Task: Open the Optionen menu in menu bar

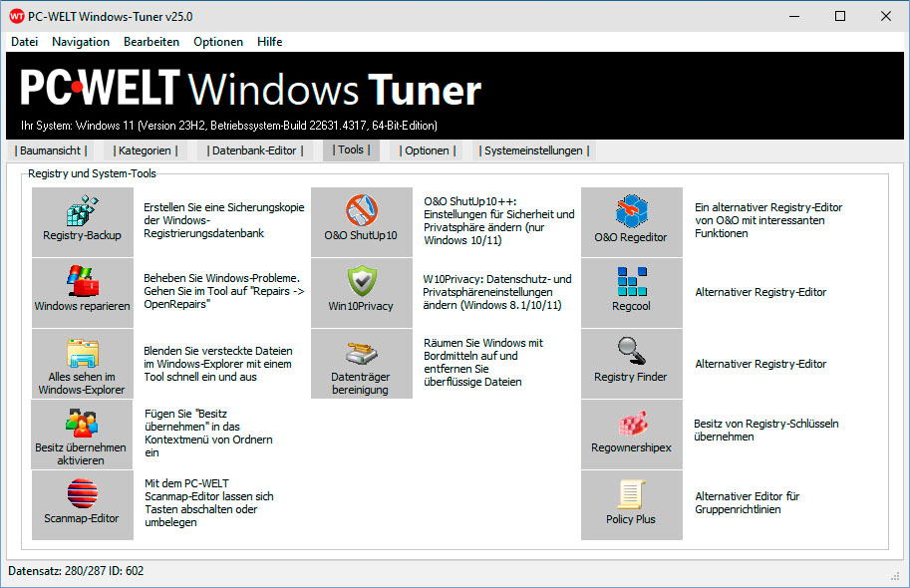Action: click(218, 42)
